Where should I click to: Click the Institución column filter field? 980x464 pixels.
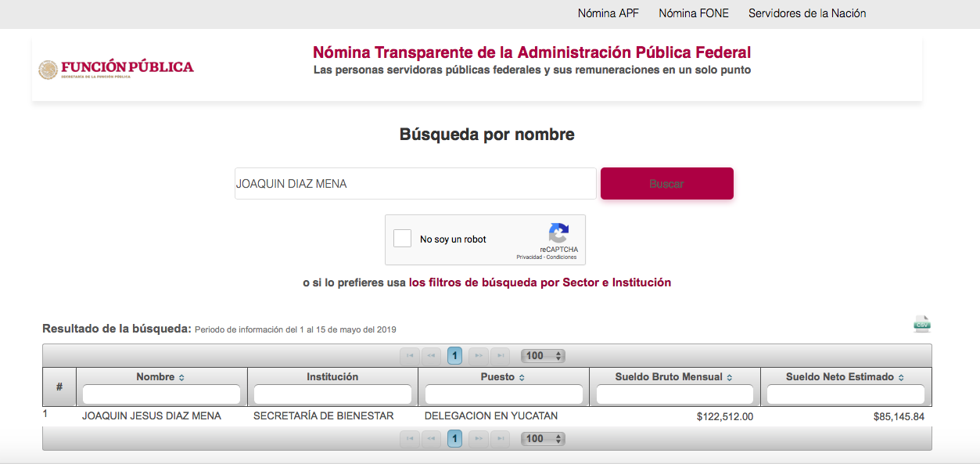[332, 394]
